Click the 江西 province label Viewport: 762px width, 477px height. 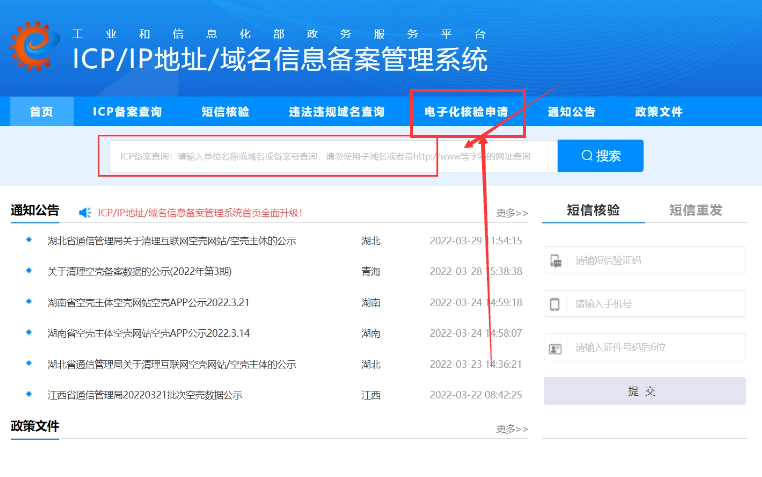pyautogui.click(x=371, y=395)
